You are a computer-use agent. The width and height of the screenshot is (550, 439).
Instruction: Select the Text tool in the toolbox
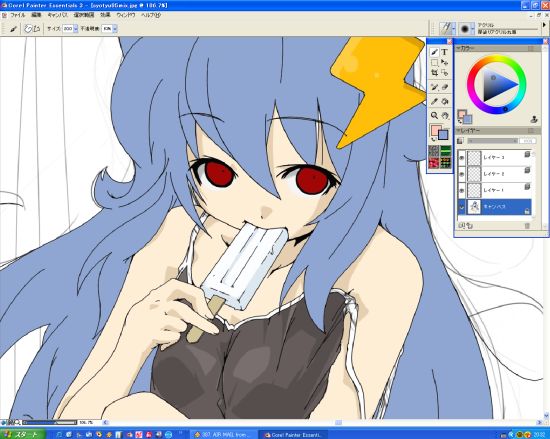(x=445, y=52)
